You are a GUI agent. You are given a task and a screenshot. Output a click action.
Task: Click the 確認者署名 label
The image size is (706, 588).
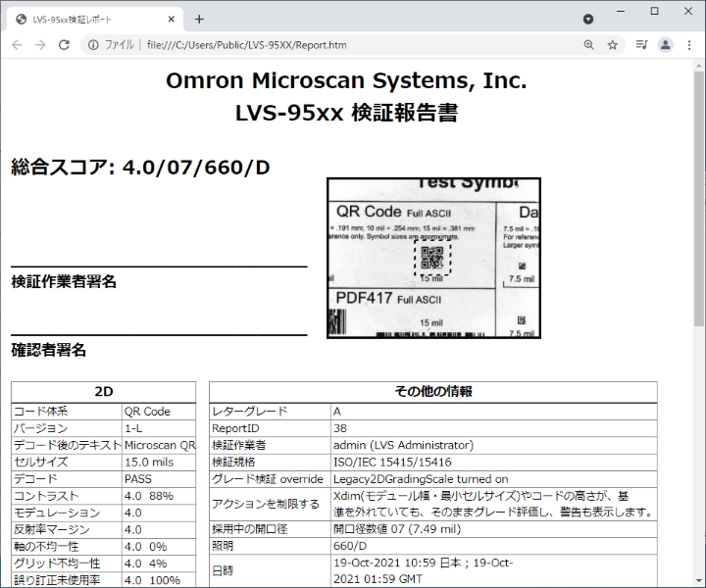pyautogui.click(x=48, y=350)
